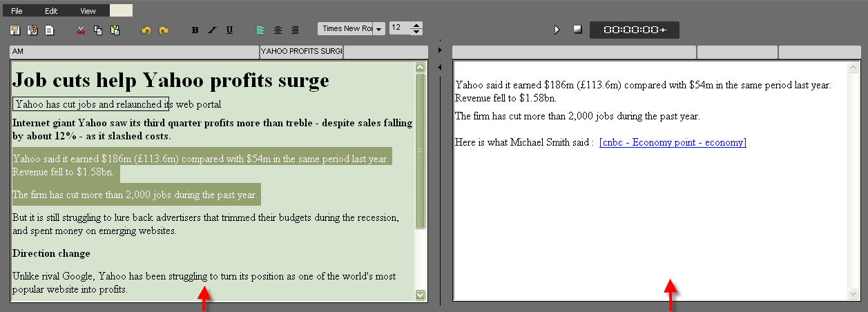
Task: Toggle bold formatting
Action: click(195, 30)
